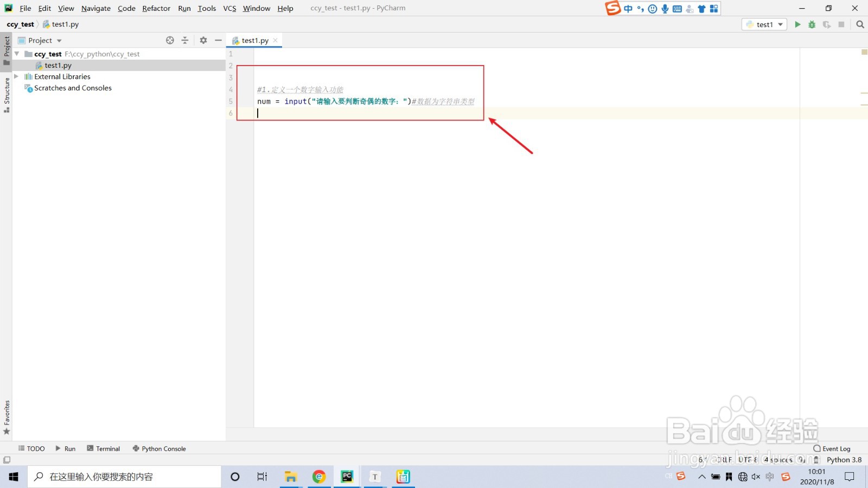
Task: Open the TODO tool window
Action: [31, 448]
